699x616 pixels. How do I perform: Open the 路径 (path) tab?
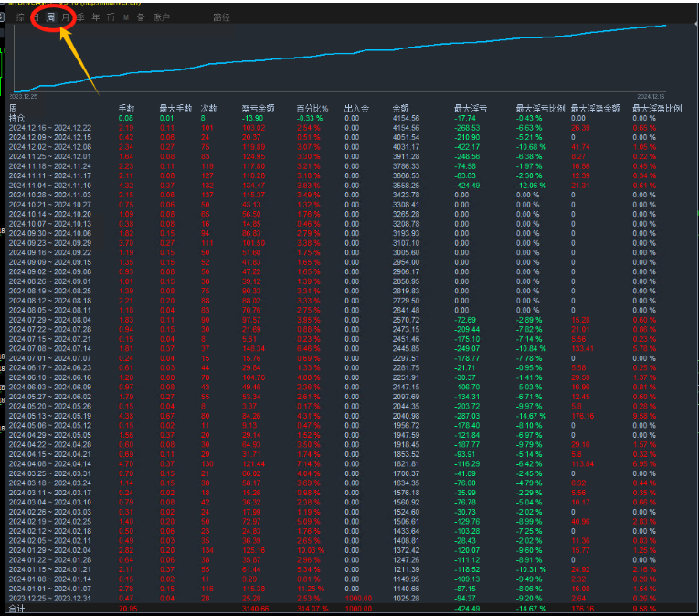[221, 17]
